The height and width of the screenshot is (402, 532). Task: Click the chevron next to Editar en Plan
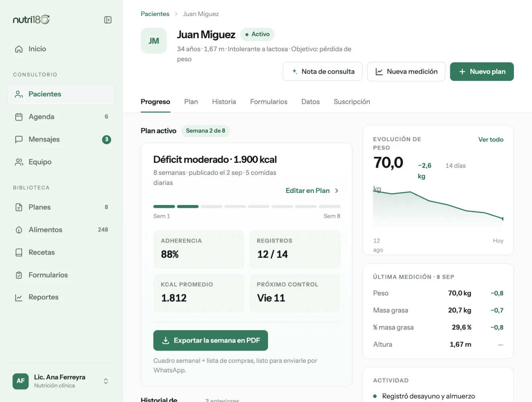337,191
